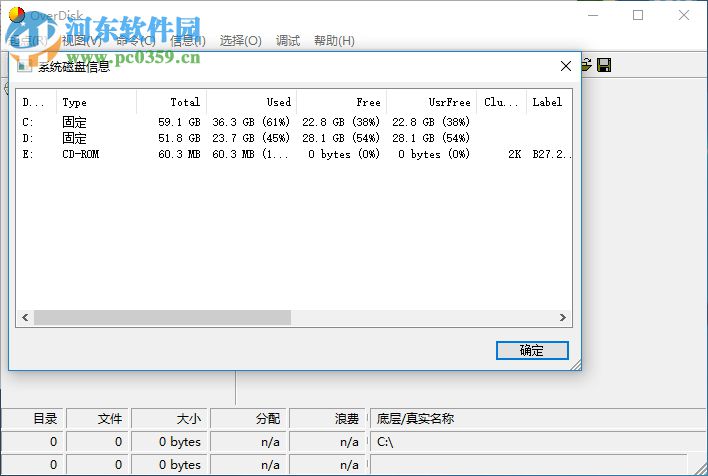Select the E: drive row

(x=294, y=154)
